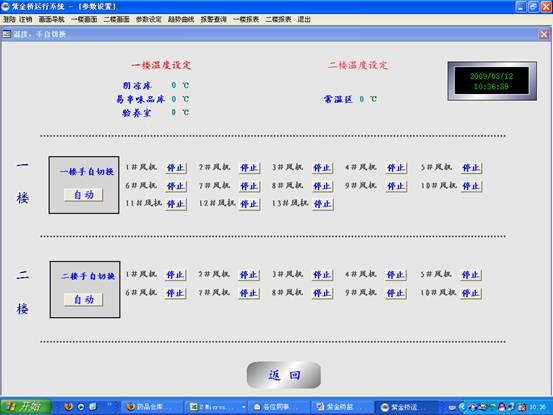Click the 冷冻库 temperature value field
This screenshot has height=415, width=553.
[174, 85]
